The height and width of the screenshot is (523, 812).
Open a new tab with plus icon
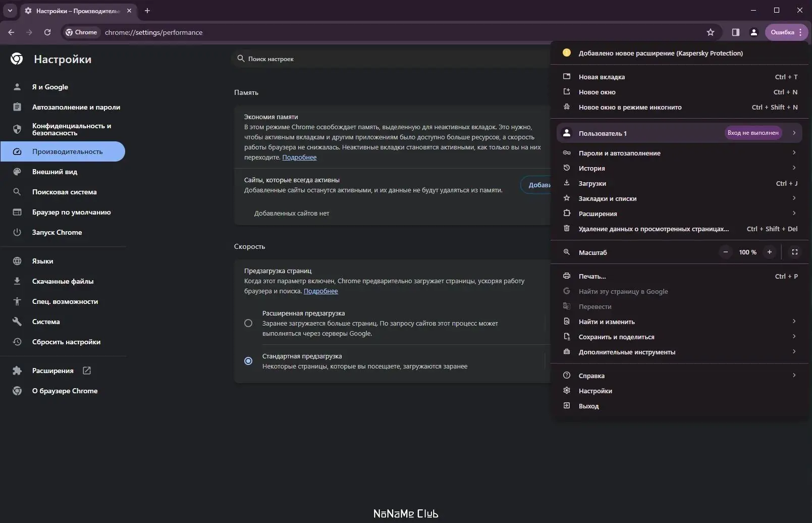pyautogui.click(x=147, y=11)
